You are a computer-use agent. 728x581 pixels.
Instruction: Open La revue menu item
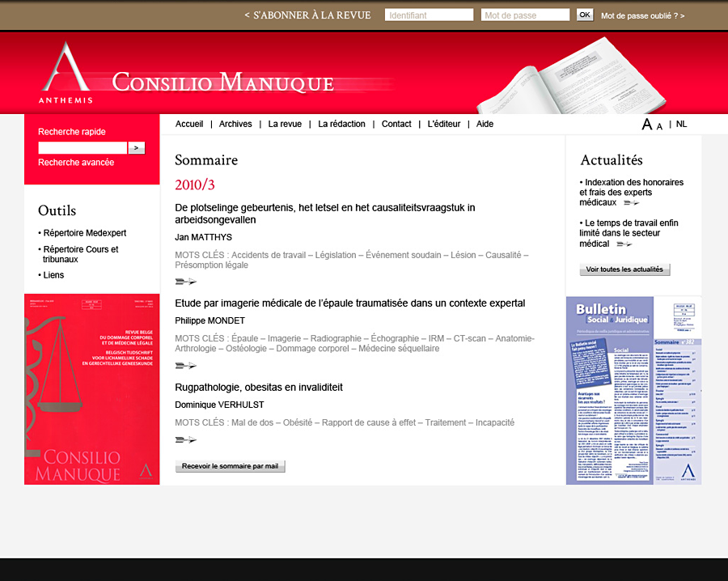click(285, 124)
